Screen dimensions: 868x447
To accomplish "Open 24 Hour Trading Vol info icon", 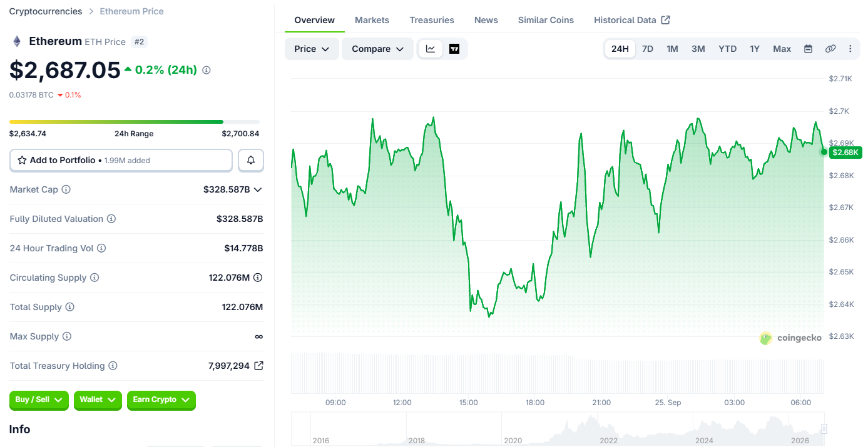I will [x=101, y=248].
